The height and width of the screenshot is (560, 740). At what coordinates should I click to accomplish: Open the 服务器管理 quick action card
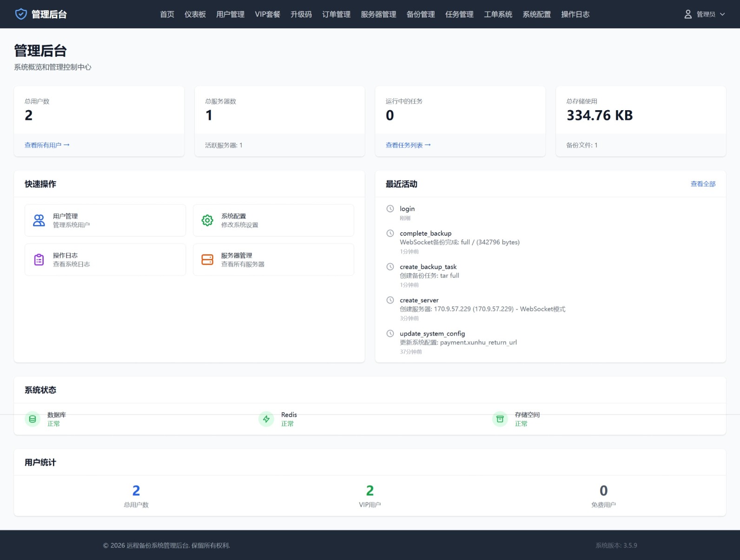point(273,260)
